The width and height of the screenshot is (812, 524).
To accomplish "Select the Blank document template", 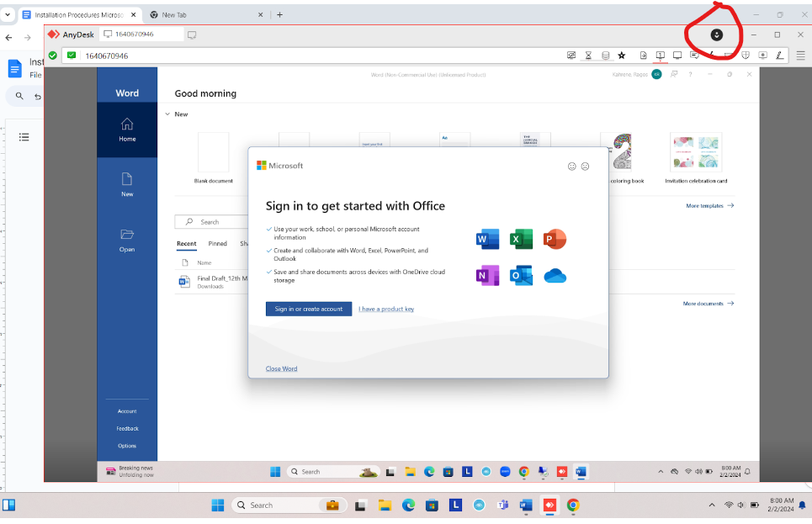I will pos(214,157).
